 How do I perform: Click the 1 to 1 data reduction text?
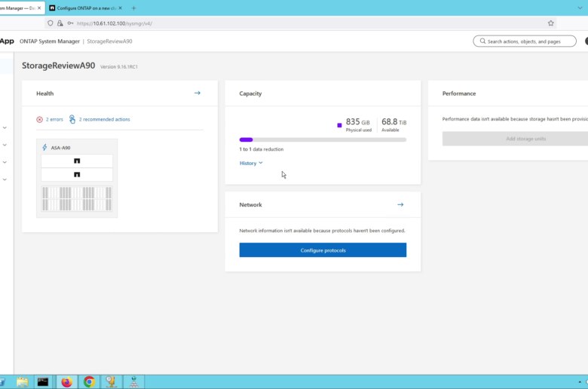pos(262,149)
